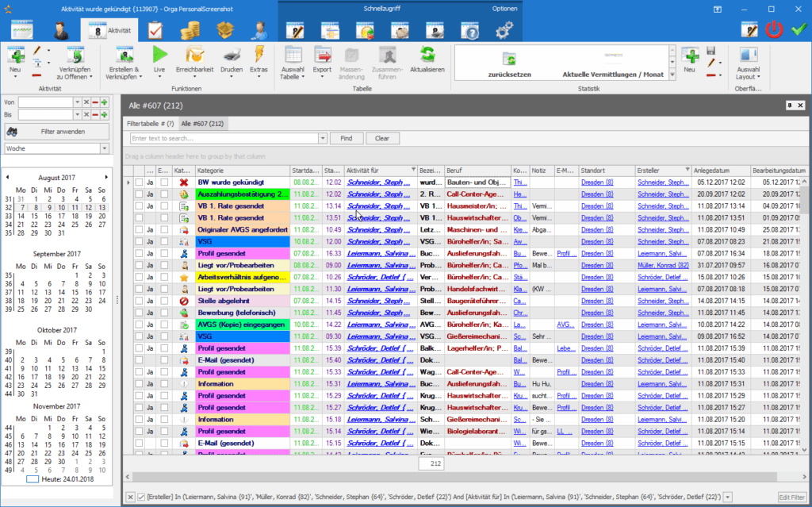Click the Find button
The image size is (812, 507).
[347, 138]
